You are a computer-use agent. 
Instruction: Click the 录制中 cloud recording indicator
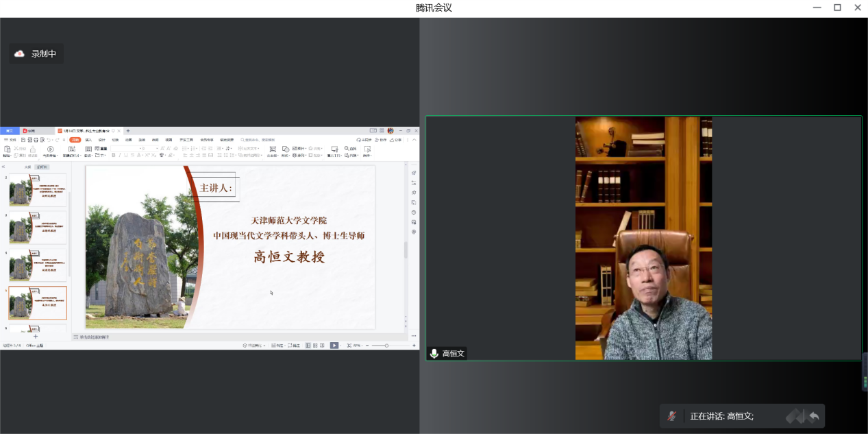pyautogui.click(x=36, y=53)
